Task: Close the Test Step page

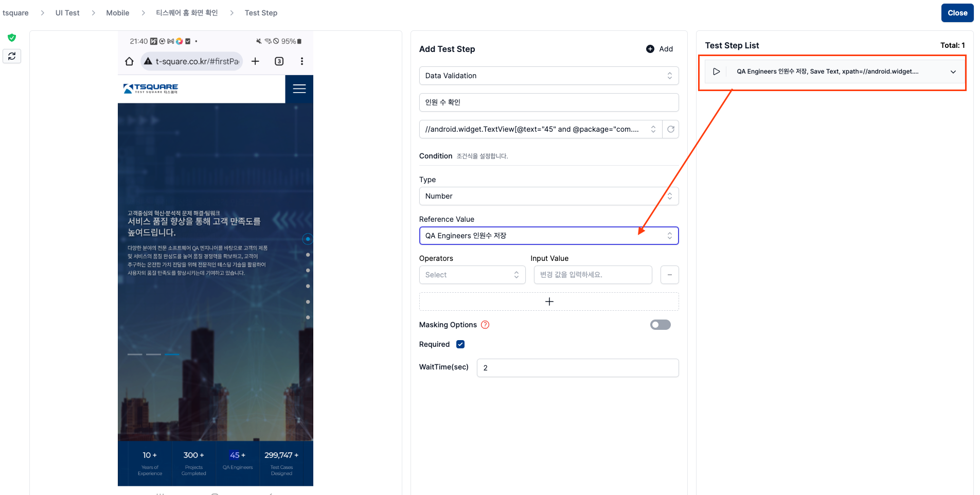Action: 957,13
